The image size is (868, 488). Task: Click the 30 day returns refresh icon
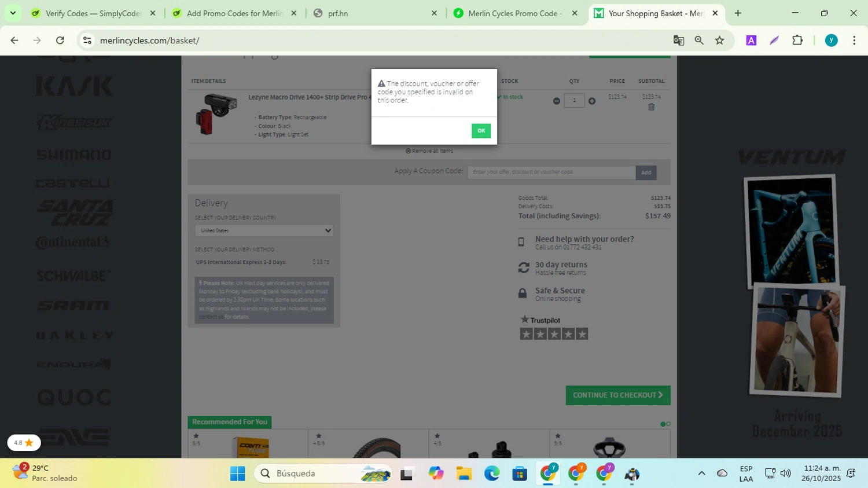point(524,267)
